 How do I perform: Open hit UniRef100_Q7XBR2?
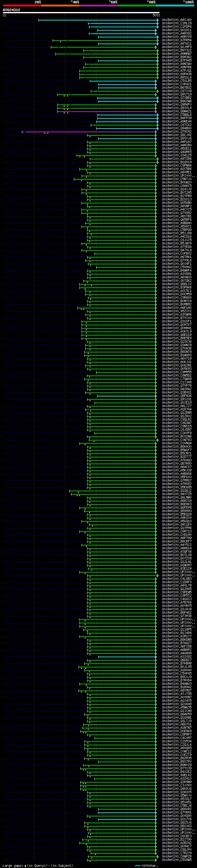tap(177, 98)
